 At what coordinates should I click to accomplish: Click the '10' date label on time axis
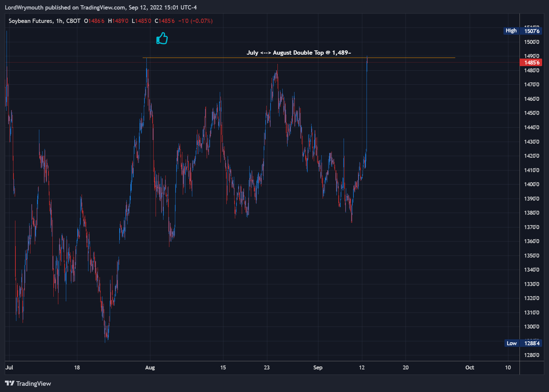(x=508, y=367)
